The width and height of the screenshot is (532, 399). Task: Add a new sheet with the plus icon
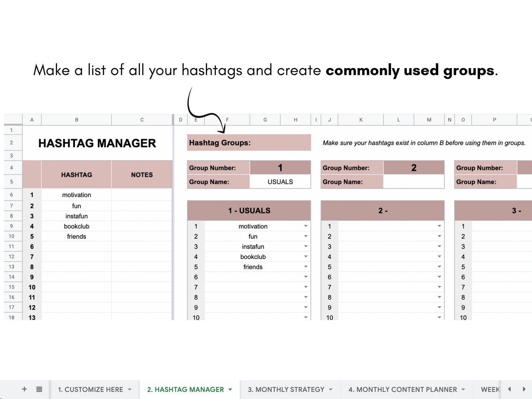[24, 389]
